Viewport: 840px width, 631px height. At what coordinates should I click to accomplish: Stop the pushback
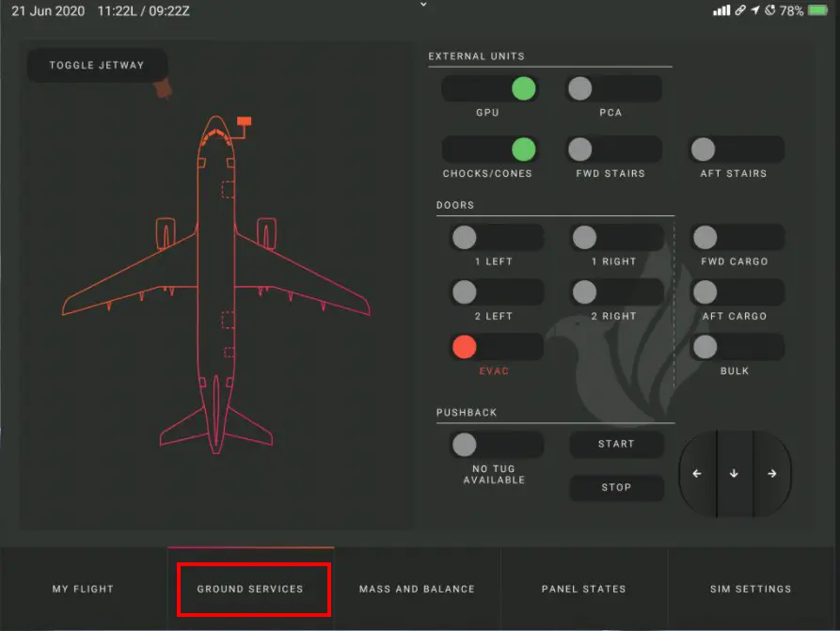(x=617, y=487)
